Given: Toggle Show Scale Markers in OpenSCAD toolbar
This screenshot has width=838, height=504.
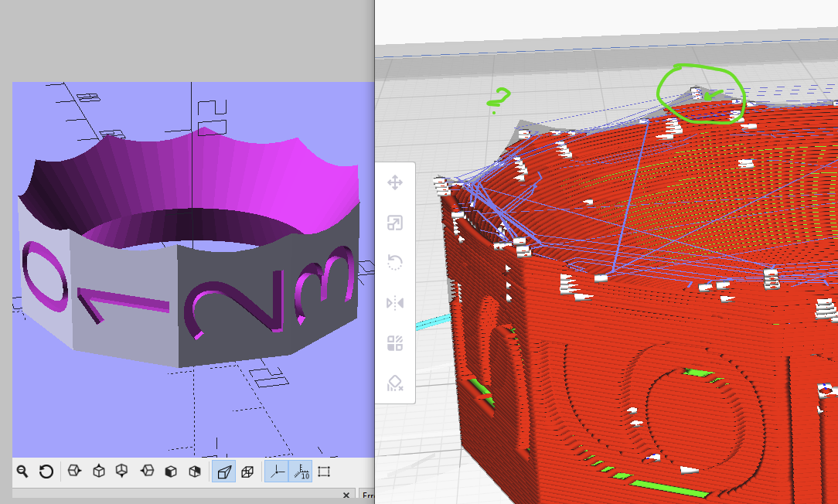Looking at the screenshot, I should click(301, 472).
